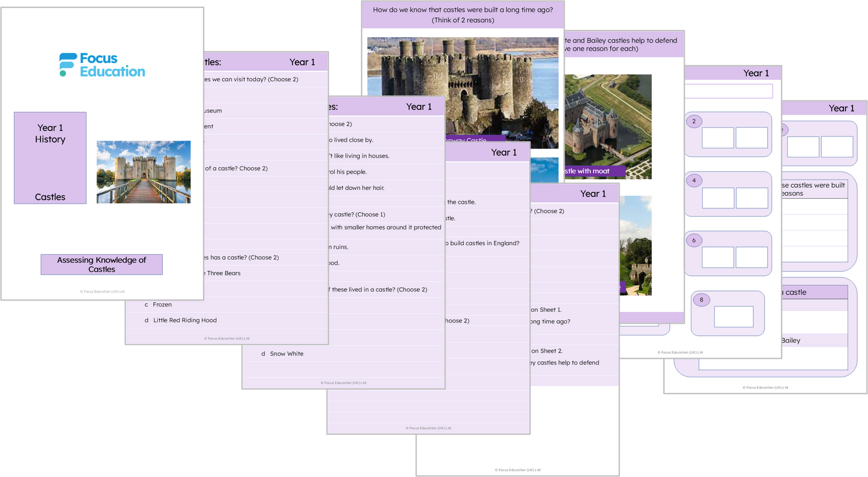Select the 'Snow White' answer option

point(287,354)
